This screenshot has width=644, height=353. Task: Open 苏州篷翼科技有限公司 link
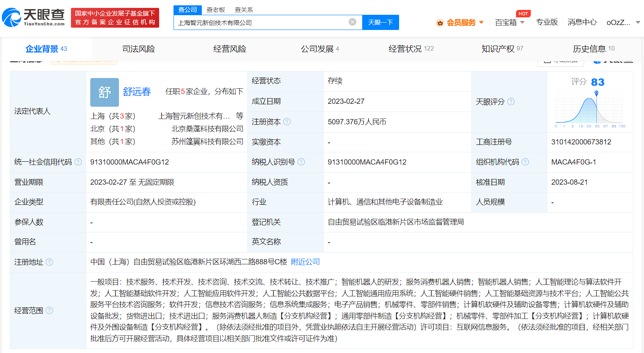tap(207, 142)
